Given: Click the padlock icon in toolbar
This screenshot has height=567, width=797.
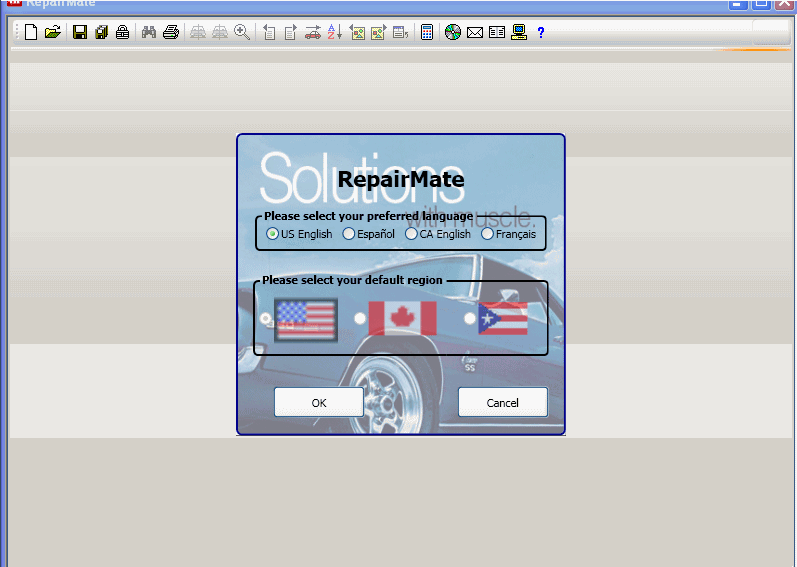Looking at the screenshot, I should [122, 33].
